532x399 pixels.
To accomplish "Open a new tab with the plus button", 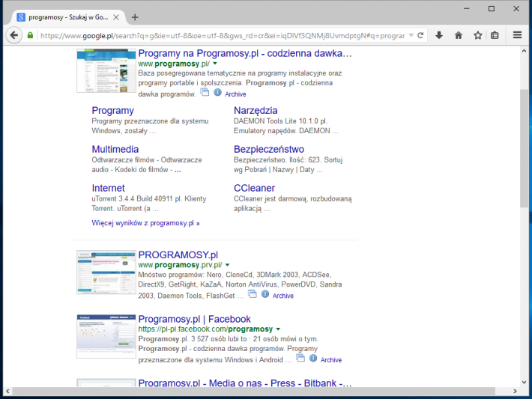I will pos(135,17).
